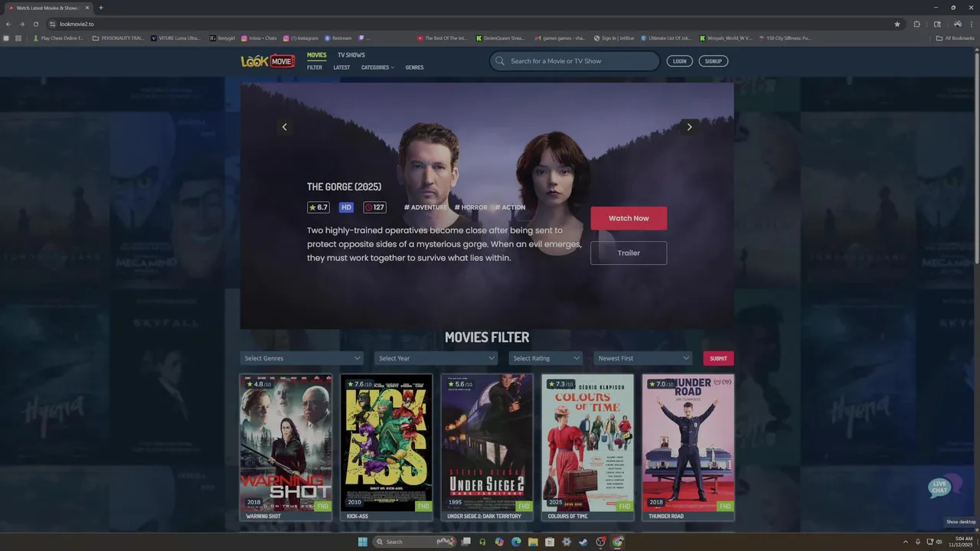
Task: Reload the page in browser
Action: click(x=35, y=24)
